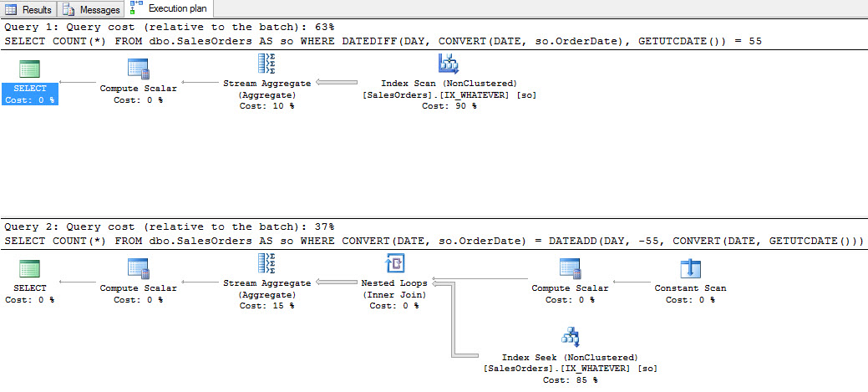Click the SELECT node in Query 2
This screenshot has height=392, width=868.
(30, 269)
